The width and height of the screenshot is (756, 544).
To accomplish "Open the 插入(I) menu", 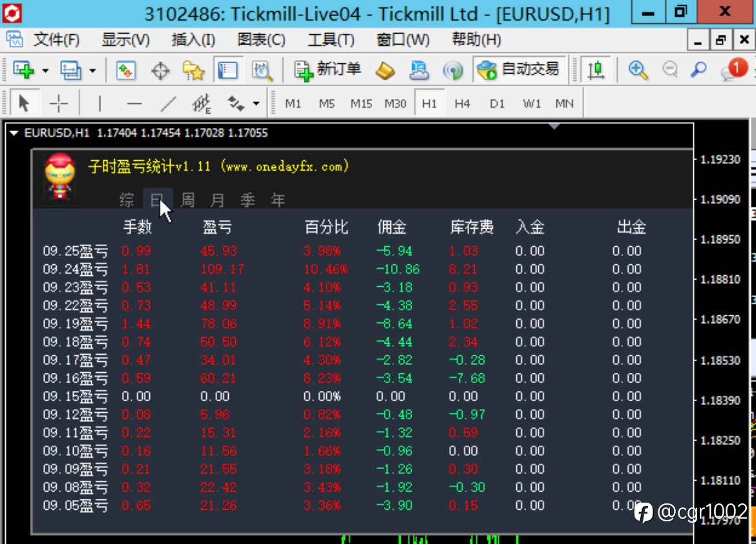I will click(x=193, y=39).
